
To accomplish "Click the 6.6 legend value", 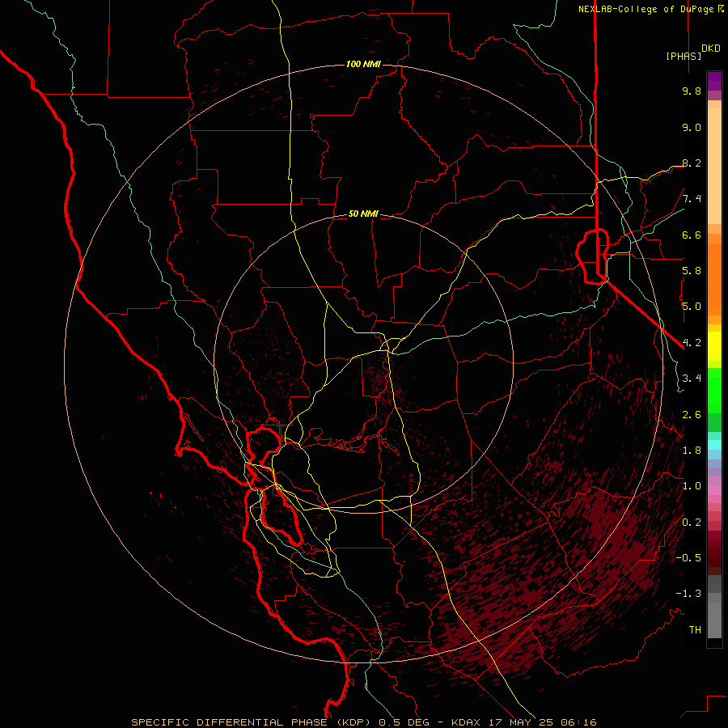I will (692, 235).
